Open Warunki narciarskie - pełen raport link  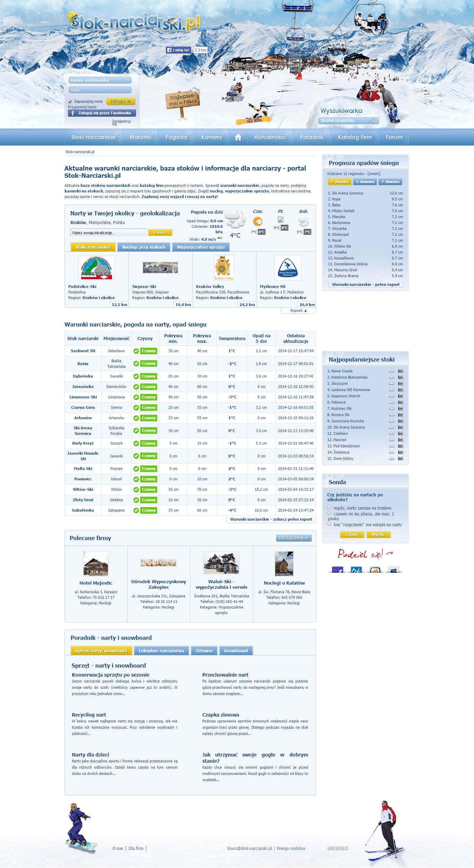tap(366, 284)
